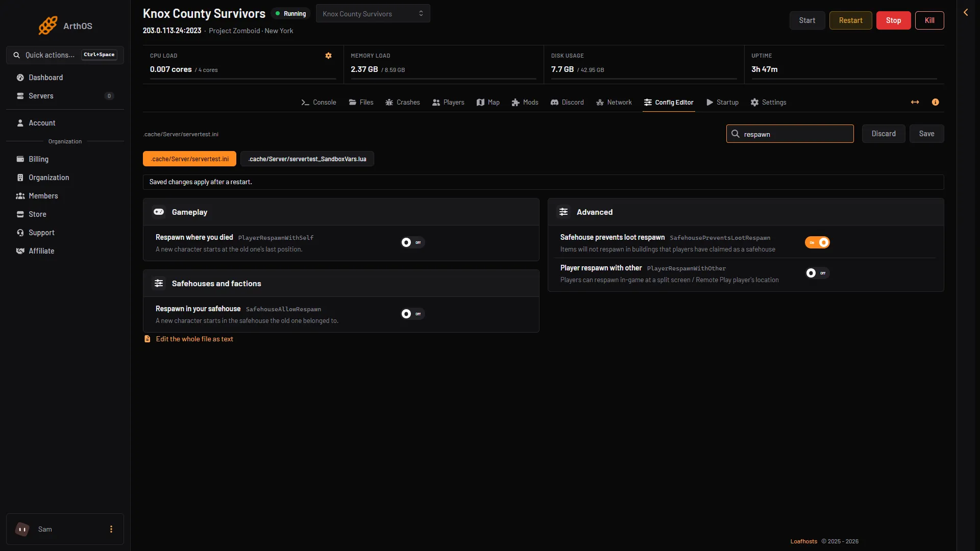980x551 pixels.
Task: Open the Knox County Survivors server dropdown
Action: tap(373, 14)
